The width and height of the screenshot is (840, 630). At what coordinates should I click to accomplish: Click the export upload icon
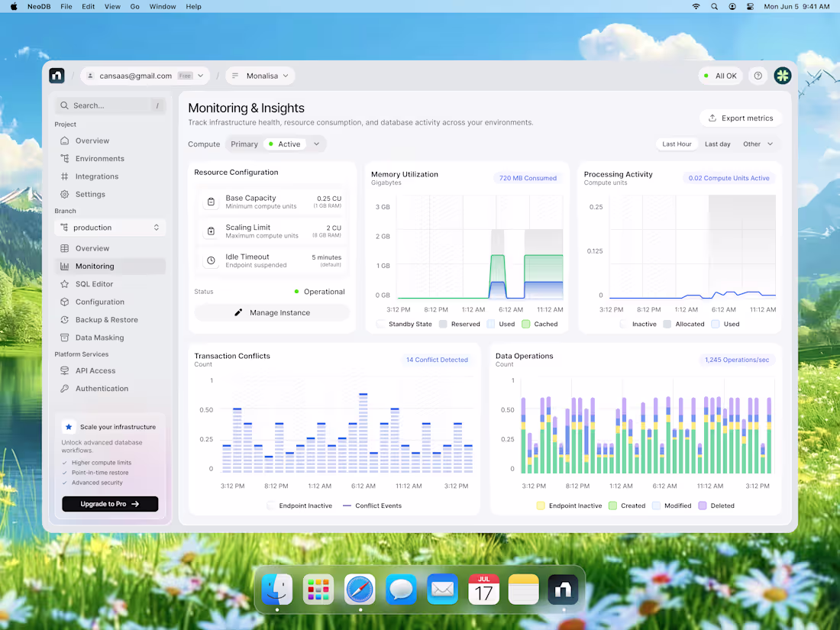tap(712, 118)
